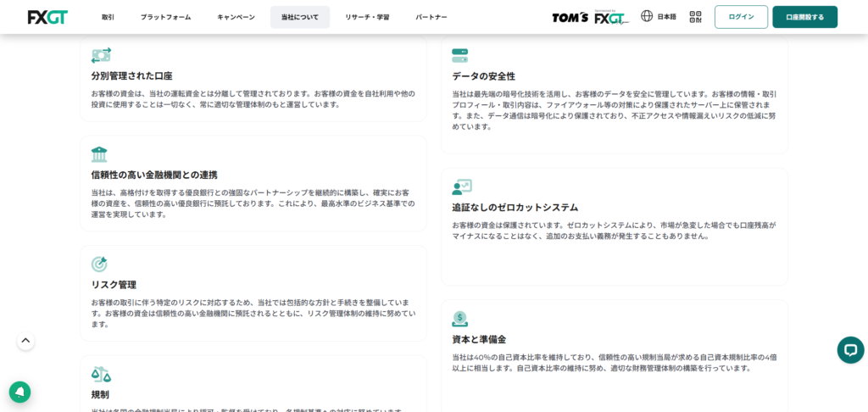This screenshot has width=868, height=412.
Task: Click the TOM'S sponsored FXGT logo
Action: pos(591,17)
